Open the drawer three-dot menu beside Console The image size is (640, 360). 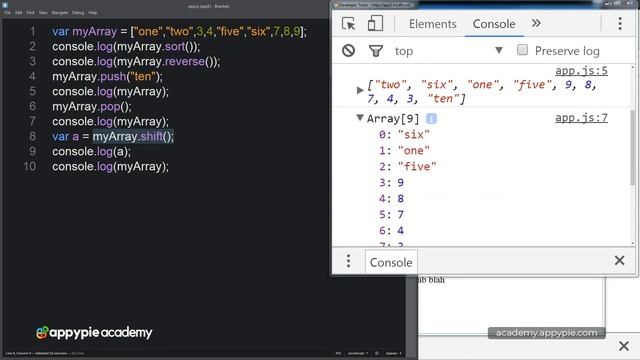coord(348,261)
